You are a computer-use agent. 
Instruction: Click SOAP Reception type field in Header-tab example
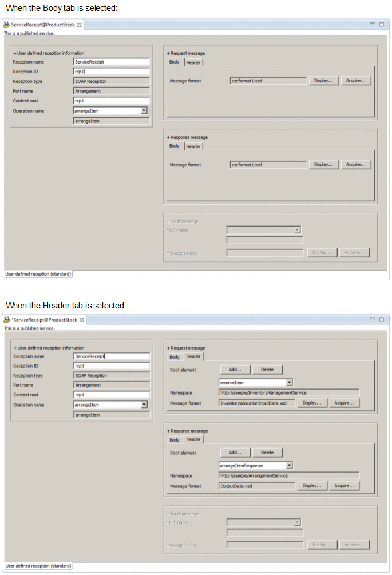(x=112, y=375)
